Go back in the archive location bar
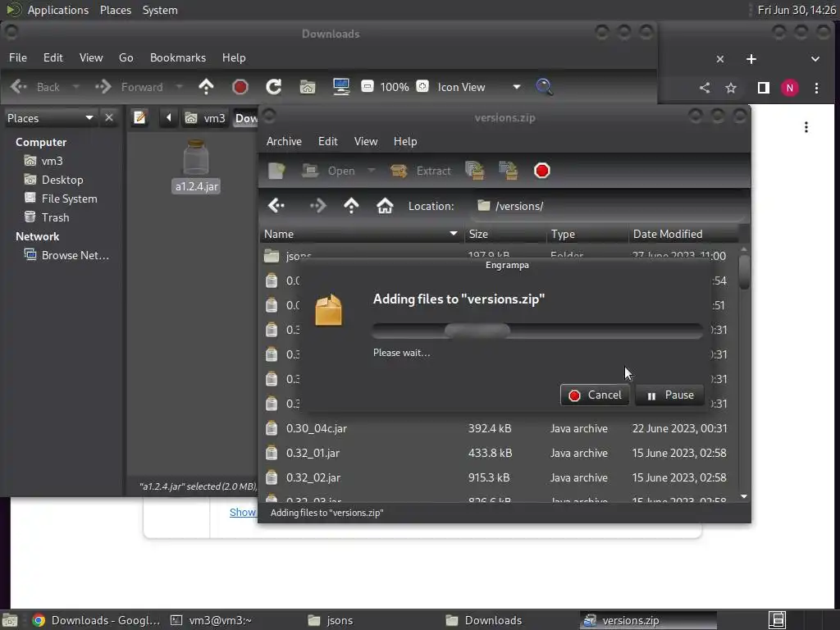Image resolution: width=840 pixels, height=630 pixels. click(x=276, y=206)
